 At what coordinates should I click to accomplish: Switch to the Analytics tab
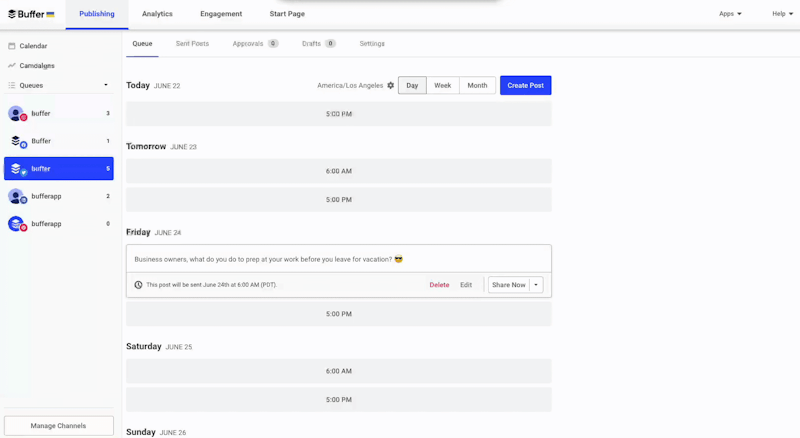(157, 14)
